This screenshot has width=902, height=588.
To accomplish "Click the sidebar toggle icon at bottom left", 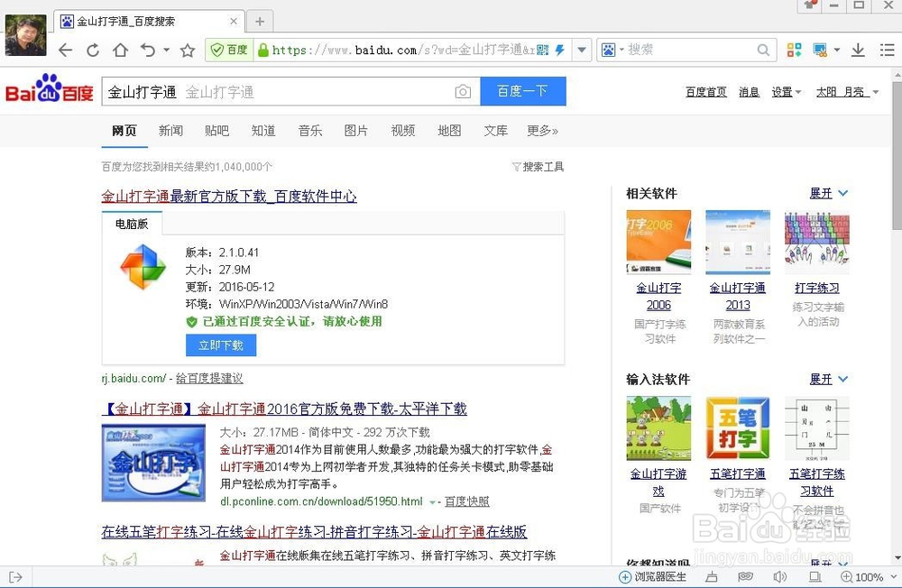I will (x=15, y=576).
